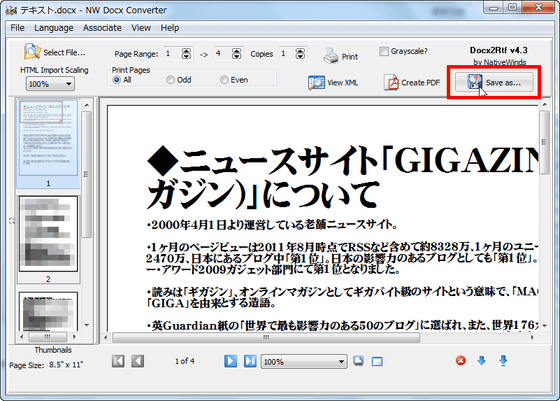Click the Create PDF icon

tap(391, 82)
